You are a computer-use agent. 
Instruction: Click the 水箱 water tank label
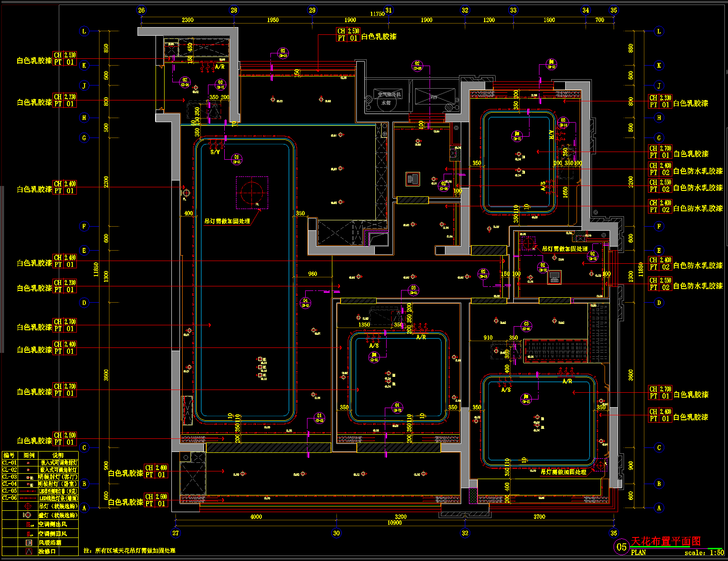(386, 103)
